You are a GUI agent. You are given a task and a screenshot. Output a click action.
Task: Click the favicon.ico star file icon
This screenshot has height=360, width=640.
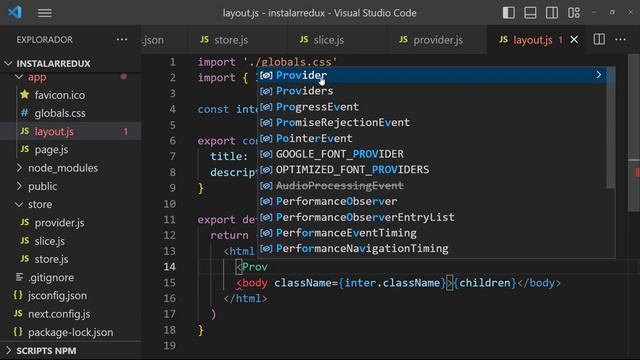pos(24,95)
